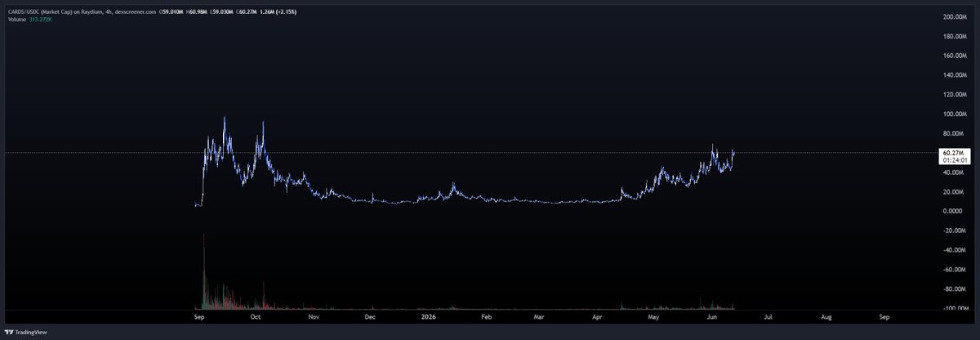Click the 160.00M price axis label
The width and height of the screenshot is (980, 340).
pyautogui.click(x=955, y=56)
